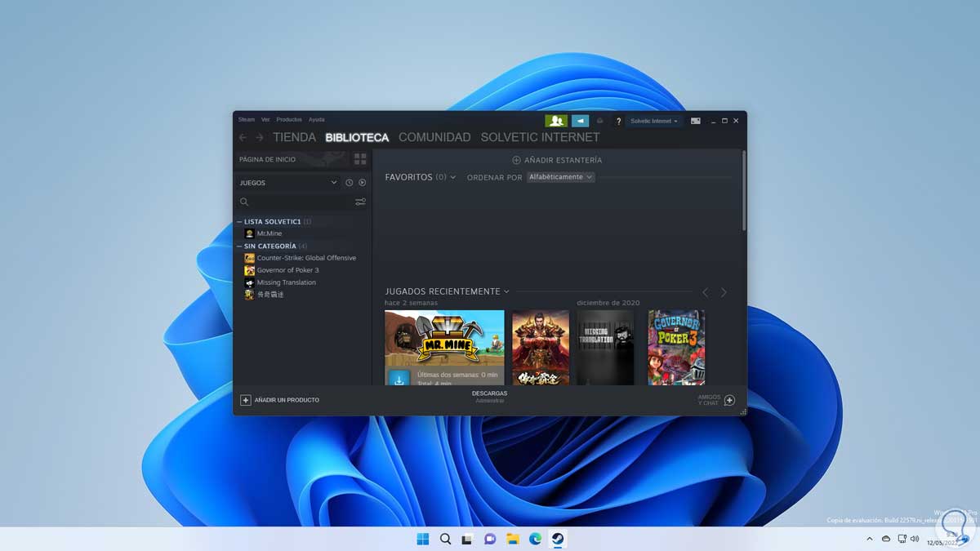
Task: Show previous recently played games arrow
Action: pos(706,292)
